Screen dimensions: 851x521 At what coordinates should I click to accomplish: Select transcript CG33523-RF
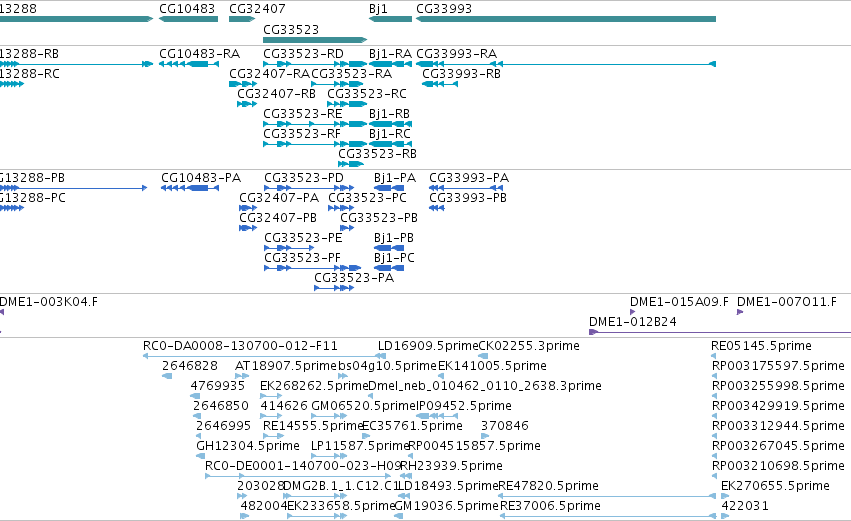(315, 144)
